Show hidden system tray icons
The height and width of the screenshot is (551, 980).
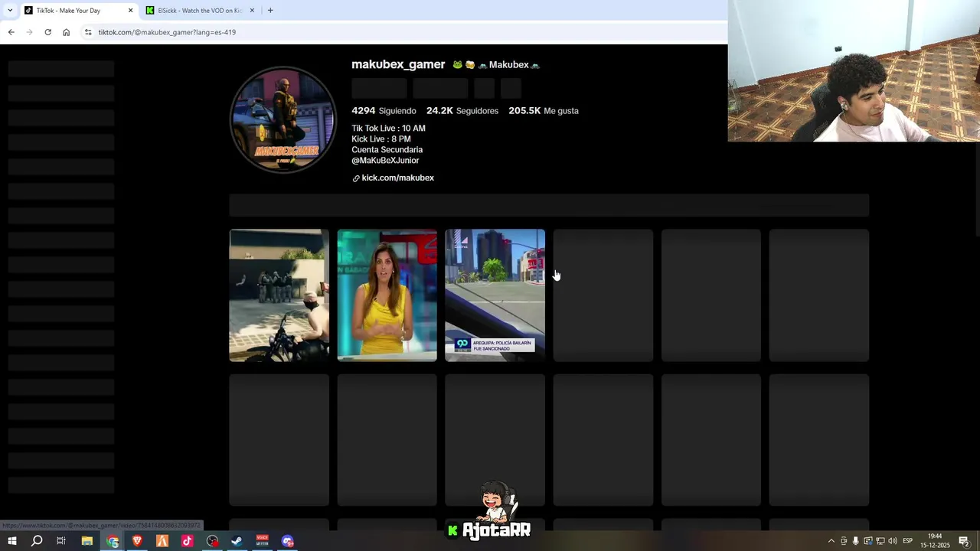pos(831,541)
